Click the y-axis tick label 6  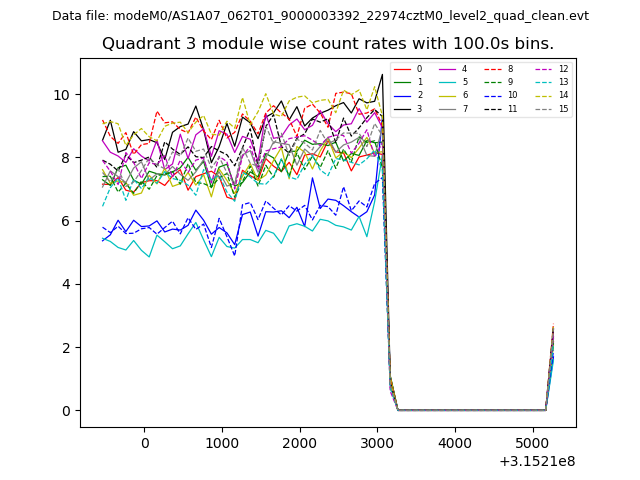(x=66, y=221)
